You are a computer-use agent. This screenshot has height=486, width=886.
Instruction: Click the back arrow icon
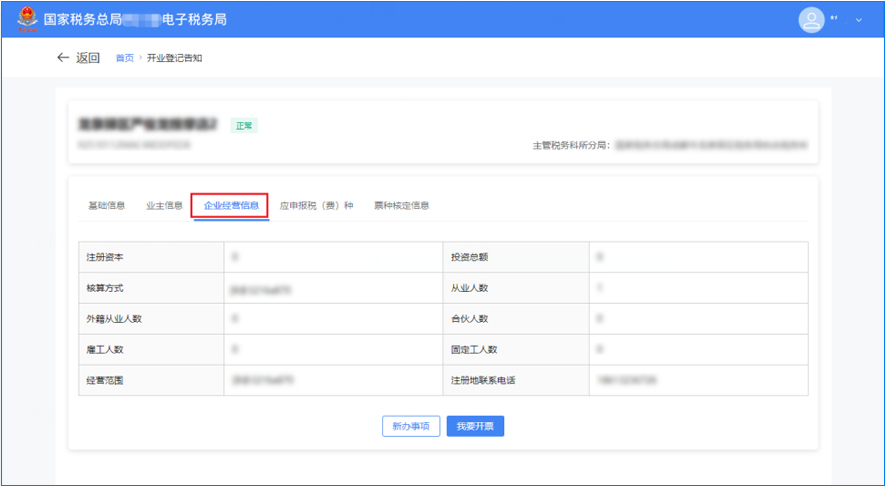(63, 58)
